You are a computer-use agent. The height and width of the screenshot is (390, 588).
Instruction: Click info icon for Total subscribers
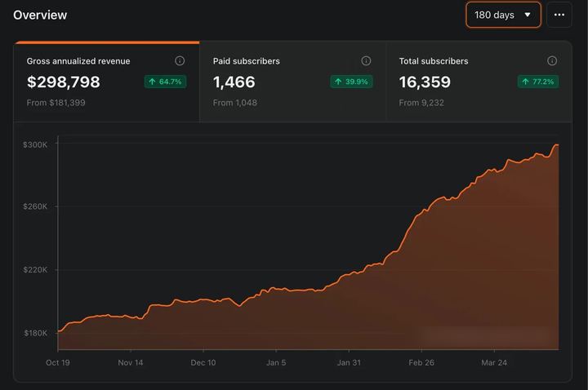click(552, 60)
